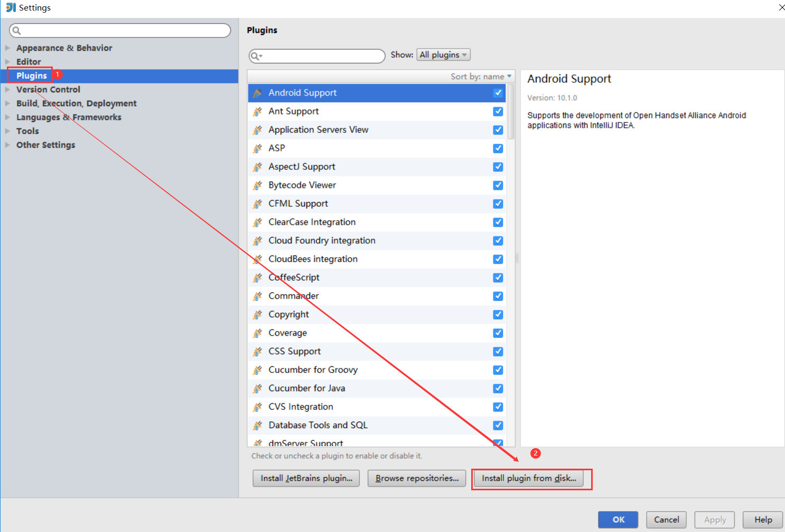
Task: Click the Cucumber for Java plugin icon
Action: point(257,388)
